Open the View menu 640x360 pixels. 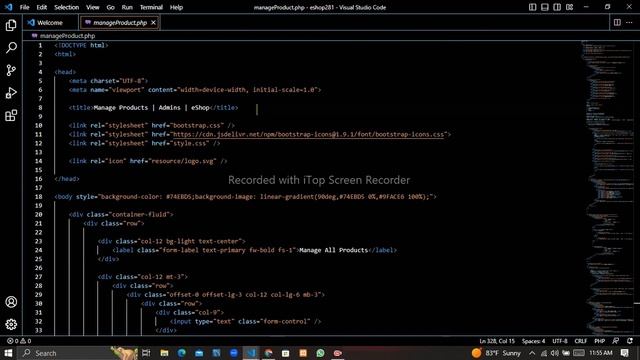[93, 7]
